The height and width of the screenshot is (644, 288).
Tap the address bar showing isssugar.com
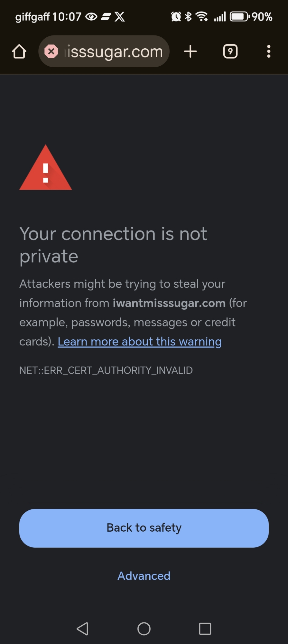[x=115, y=52]
